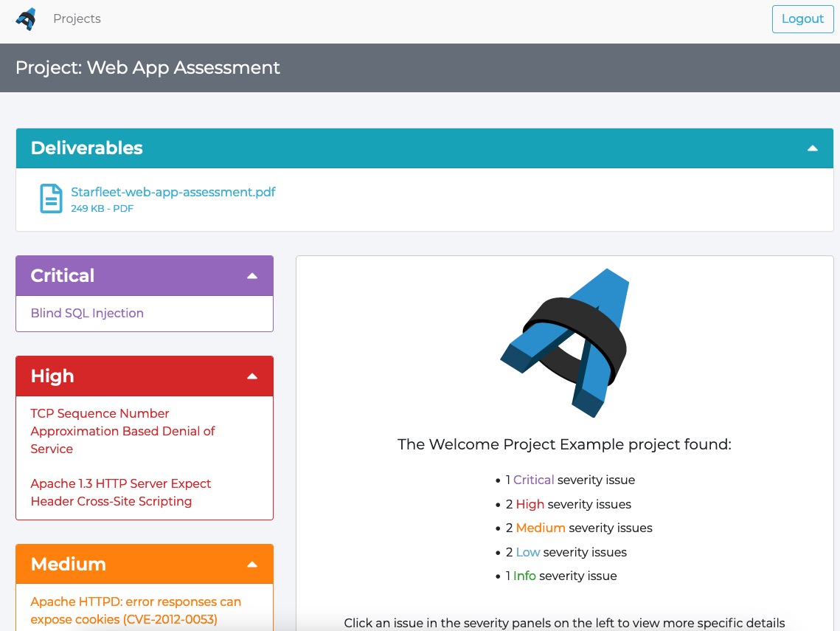Collapse the Medium panel chevron
This screenshot has height=631, width=840.
pos(251,565)
